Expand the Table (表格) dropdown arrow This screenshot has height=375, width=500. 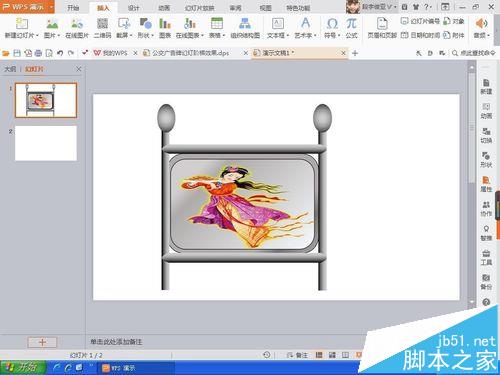click(x=224, y=35)
